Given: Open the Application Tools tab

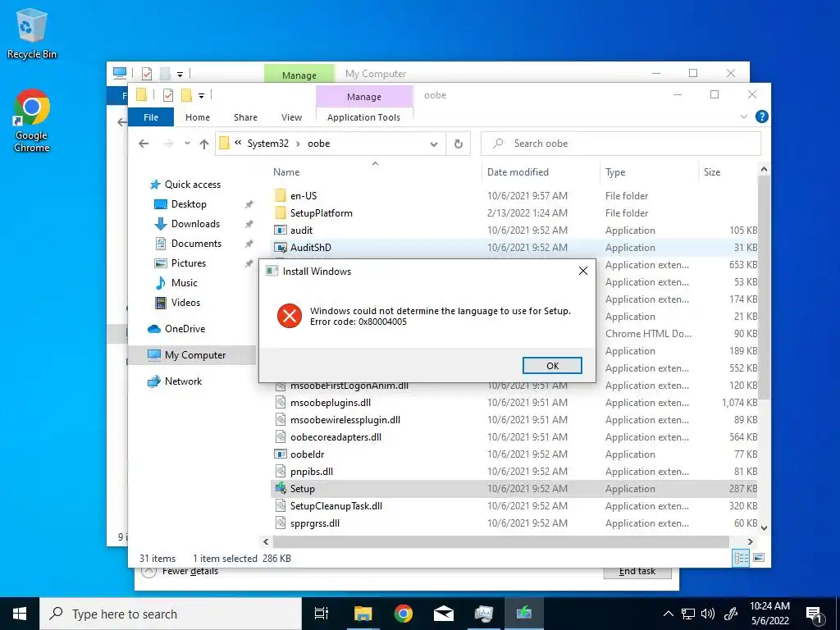Looking at the screenshot, I should (x=363, y=117).
